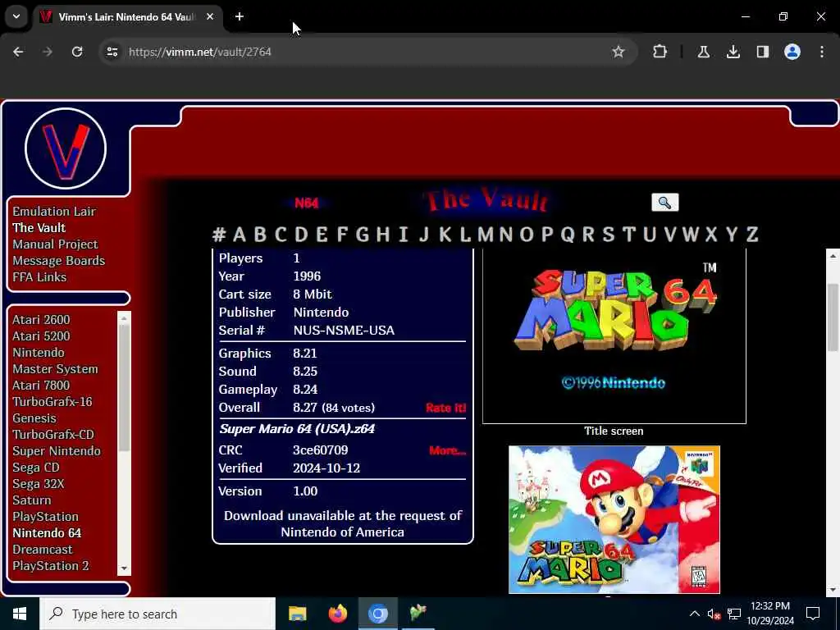Open the Vault search magnifier button
The width and height of the screenshot is (840, 630).
coord(664,203)
